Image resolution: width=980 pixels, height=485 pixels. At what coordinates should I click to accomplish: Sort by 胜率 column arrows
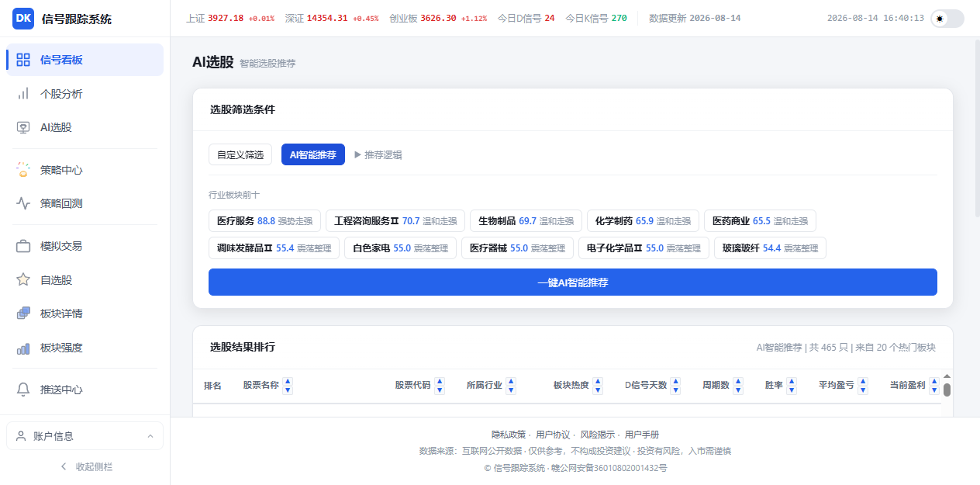pyautogui.click(x=792, y=386)
